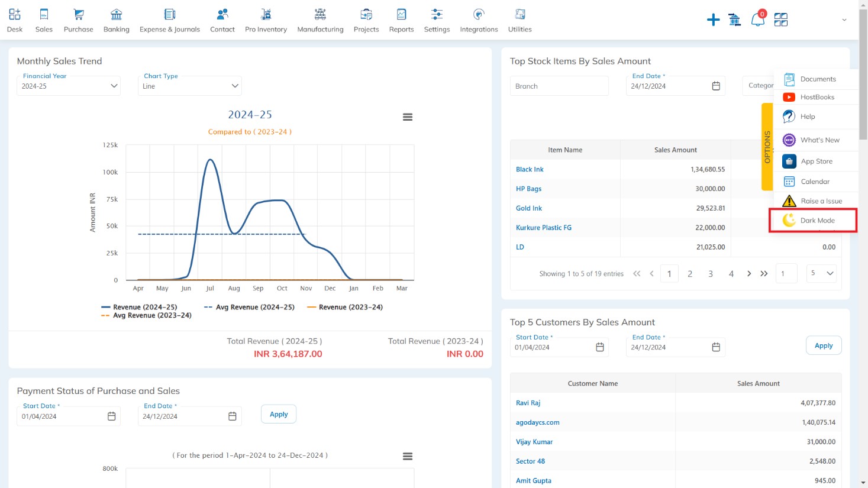Open the notifications bell
The image size is (868, 488).
(x=757, y=20)
